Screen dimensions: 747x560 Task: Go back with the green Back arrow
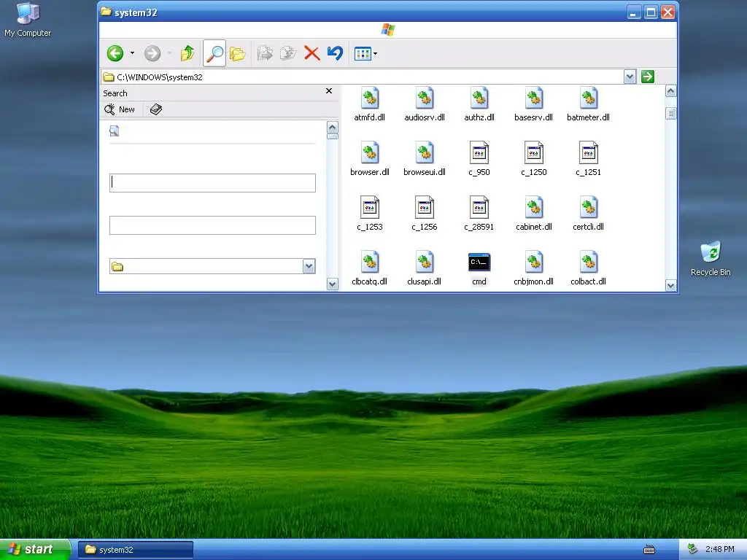115,53
